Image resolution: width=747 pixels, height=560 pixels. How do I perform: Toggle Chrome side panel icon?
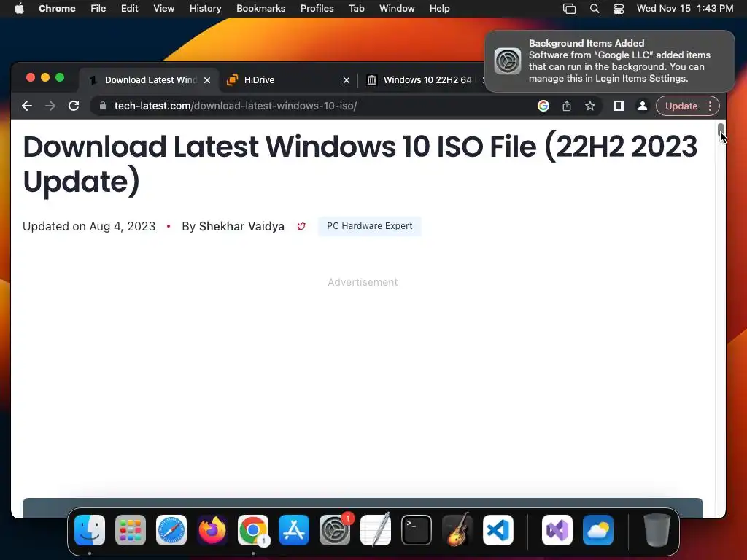(x=619, y=106)
